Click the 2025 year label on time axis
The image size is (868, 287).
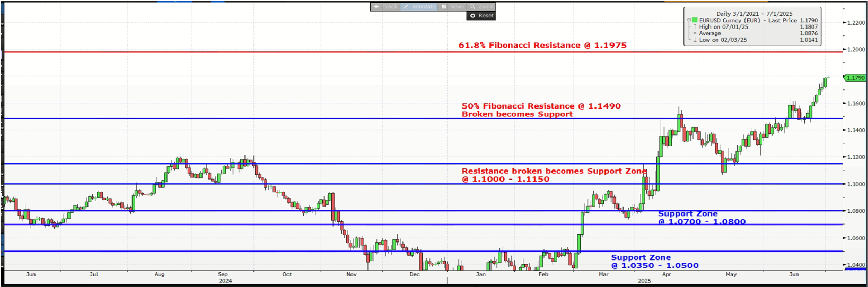644,281
